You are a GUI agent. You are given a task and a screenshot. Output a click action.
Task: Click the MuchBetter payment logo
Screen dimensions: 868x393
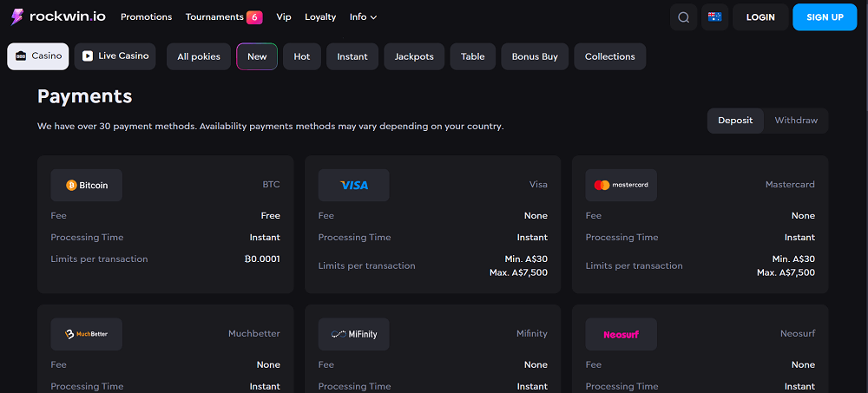(86, 334)
